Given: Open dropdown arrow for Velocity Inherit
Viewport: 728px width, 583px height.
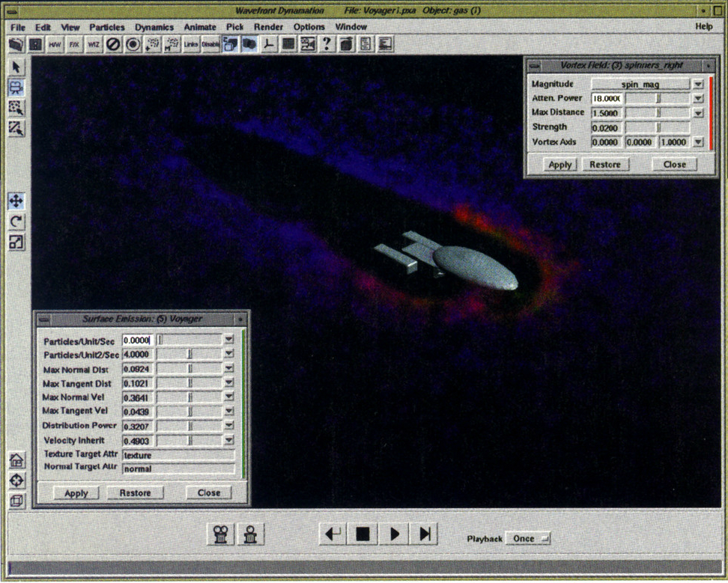Looking at the screenshot, I should 228,441.
